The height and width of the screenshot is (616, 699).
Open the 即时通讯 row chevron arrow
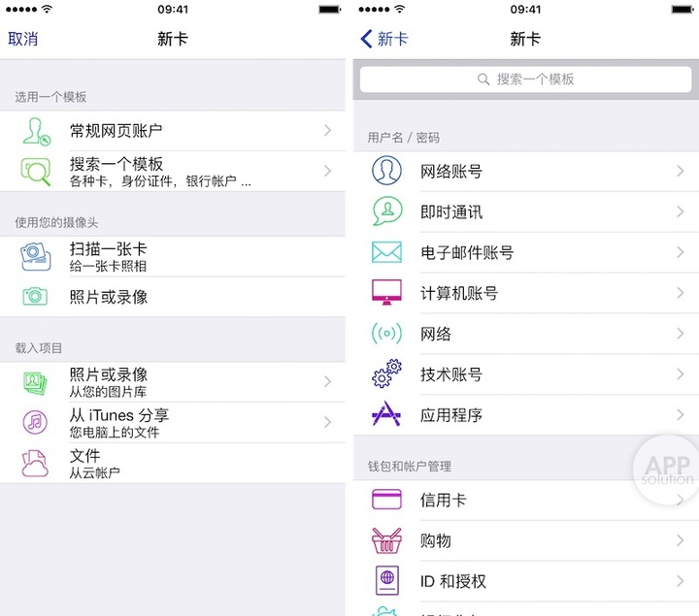680,212
